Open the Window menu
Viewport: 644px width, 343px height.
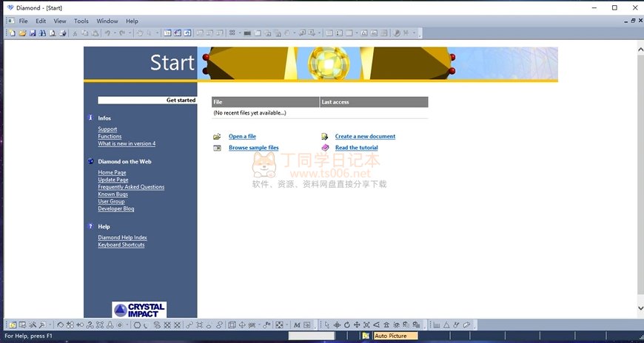pos(107,21)
